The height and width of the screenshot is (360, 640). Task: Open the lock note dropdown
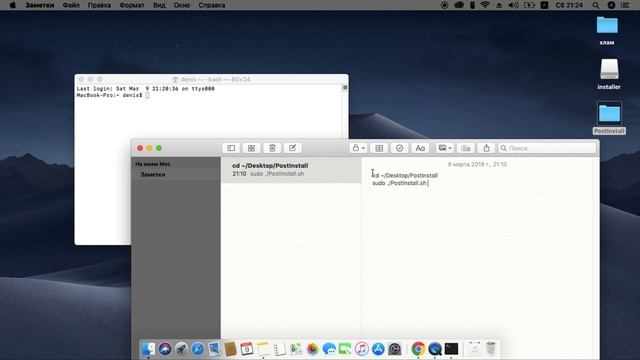358,148
